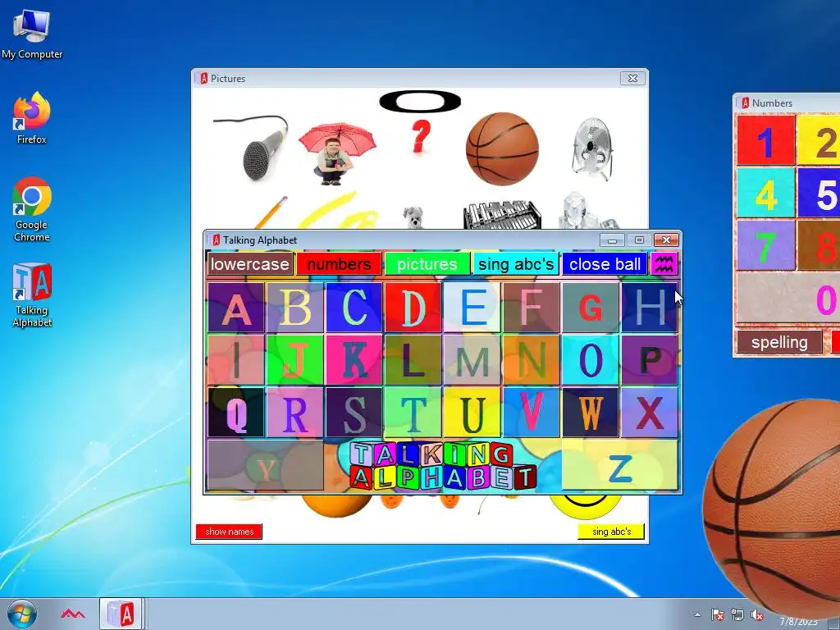Click number 4 in Numbers window
This screenshot has width=840, height=630.
point(765,193)
